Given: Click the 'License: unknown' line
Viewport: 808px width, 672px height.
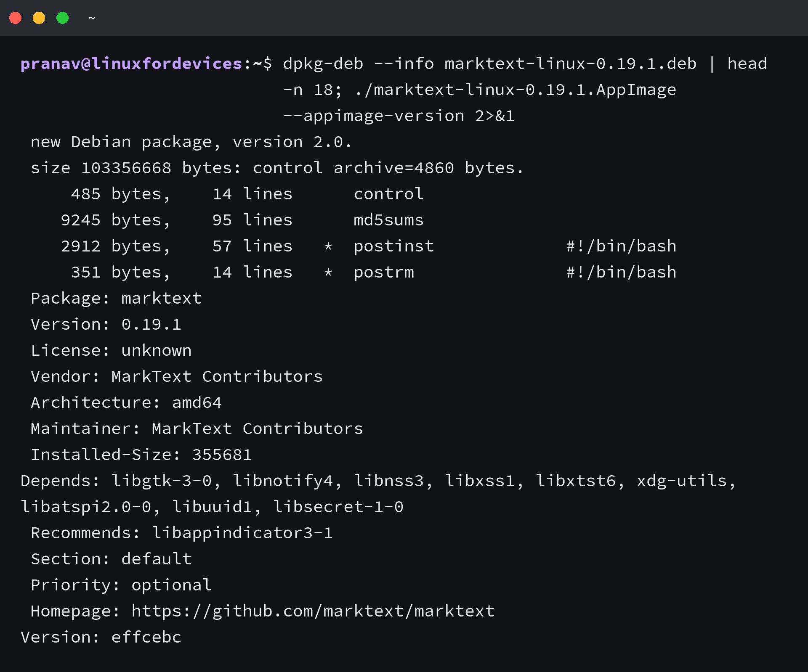Looking at the screenshot, I should click(x=111, y=351).
